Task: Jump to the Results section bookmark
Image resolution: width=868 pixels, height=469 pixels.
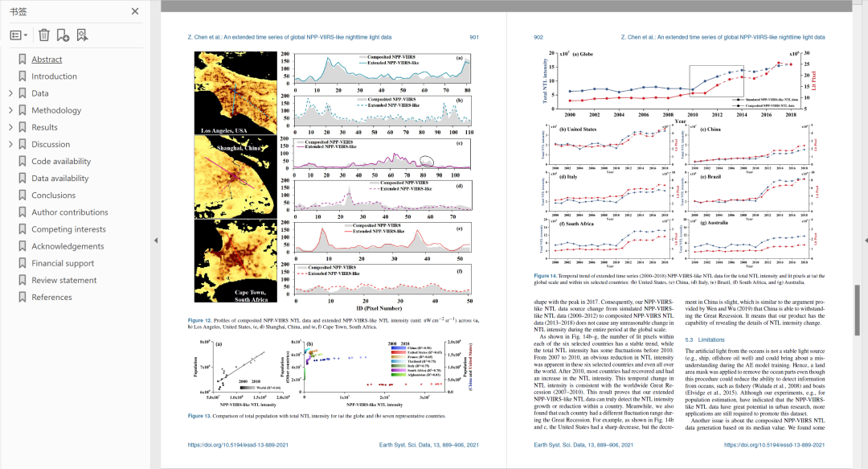Action: pos(45,127)
